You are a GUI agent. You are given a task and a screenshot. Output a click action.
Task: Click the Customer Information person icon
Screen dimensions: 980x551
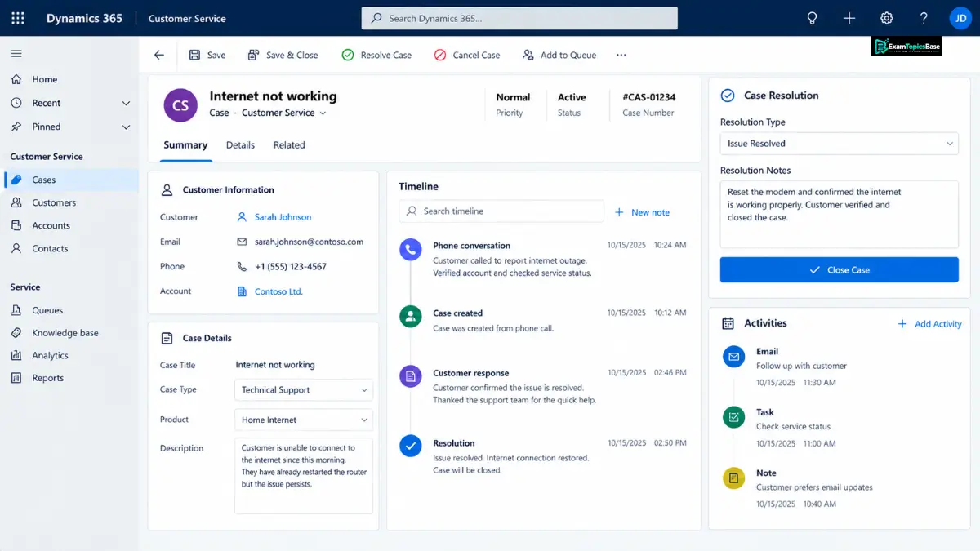(167, 189)
